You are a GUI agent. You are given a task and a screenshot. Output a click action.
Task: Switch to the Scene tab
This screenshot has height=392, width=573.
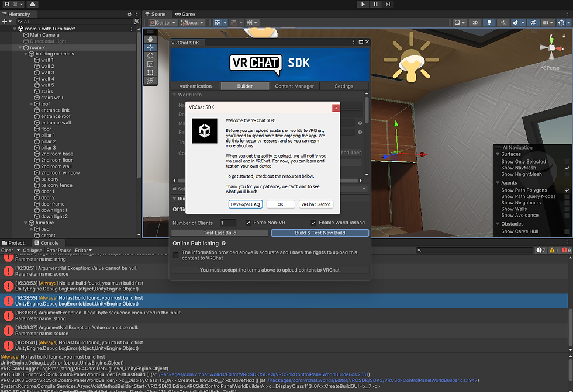156,14
